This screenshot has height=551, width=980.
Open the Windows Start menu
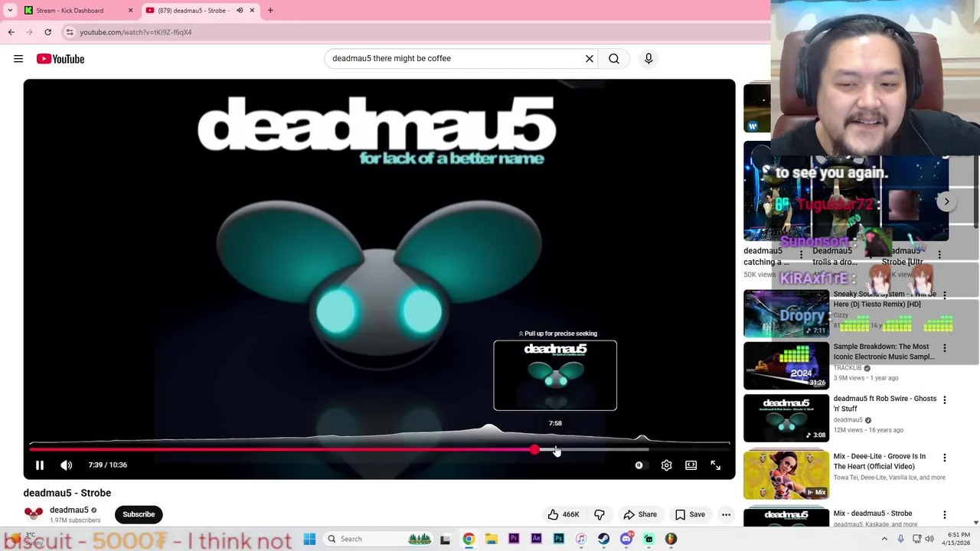(x=309, y=539)
